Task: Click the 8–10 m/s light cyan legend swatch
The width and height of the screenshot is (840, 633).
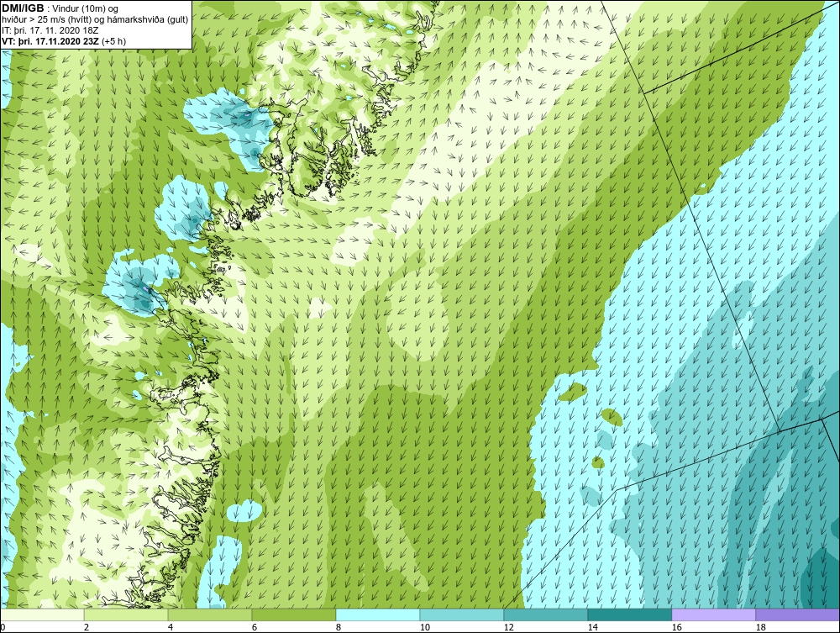Action: click(x=378, y=615)
